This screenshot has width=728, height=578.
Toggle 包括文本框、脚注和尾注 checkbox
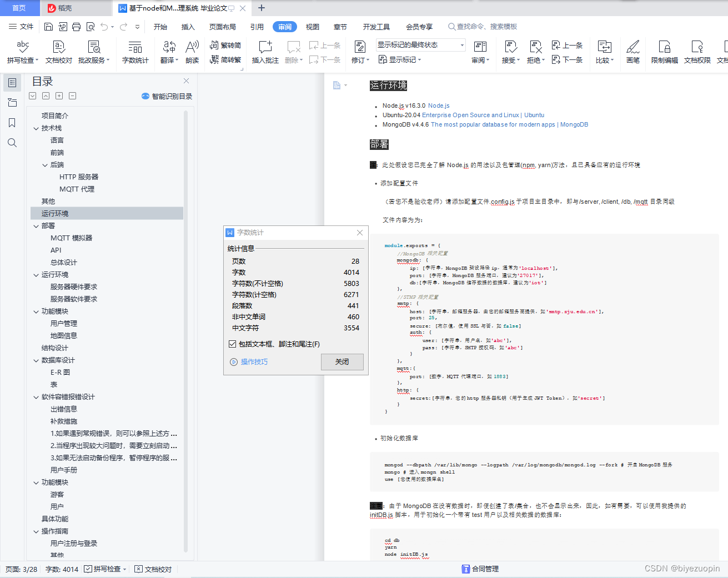point(233,344)
